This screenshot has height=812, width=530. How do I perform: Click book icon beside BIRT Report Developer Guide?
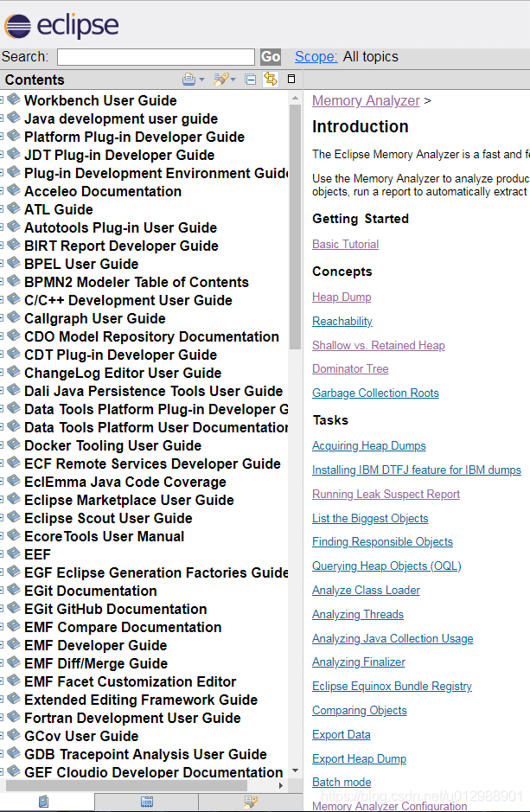pyautogui.click(x=14, y=244)
